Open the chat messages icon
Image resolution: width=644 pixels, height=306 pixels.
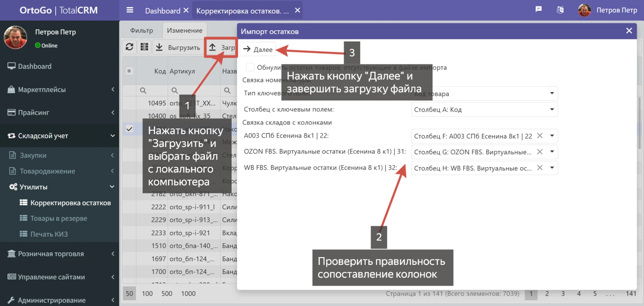(538, 10)
